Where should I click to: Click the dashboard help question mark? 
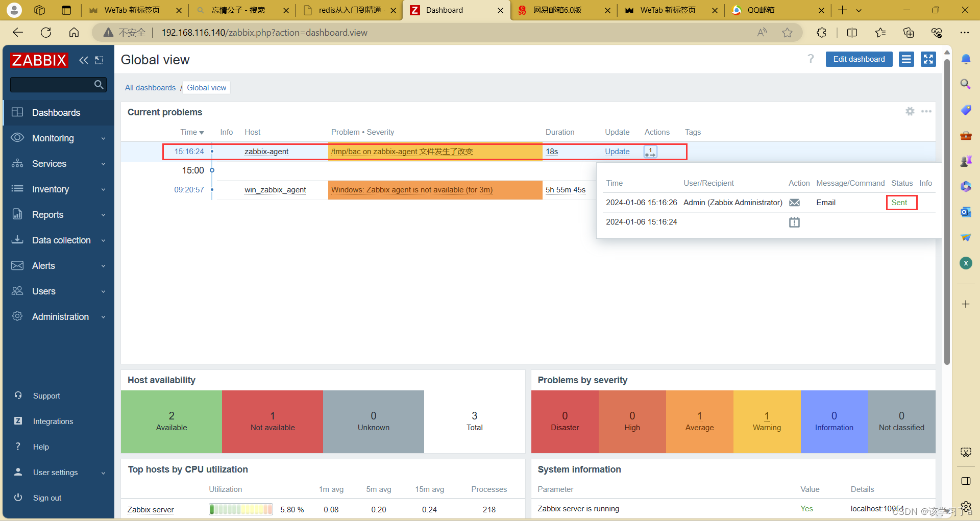coord(811,59)
